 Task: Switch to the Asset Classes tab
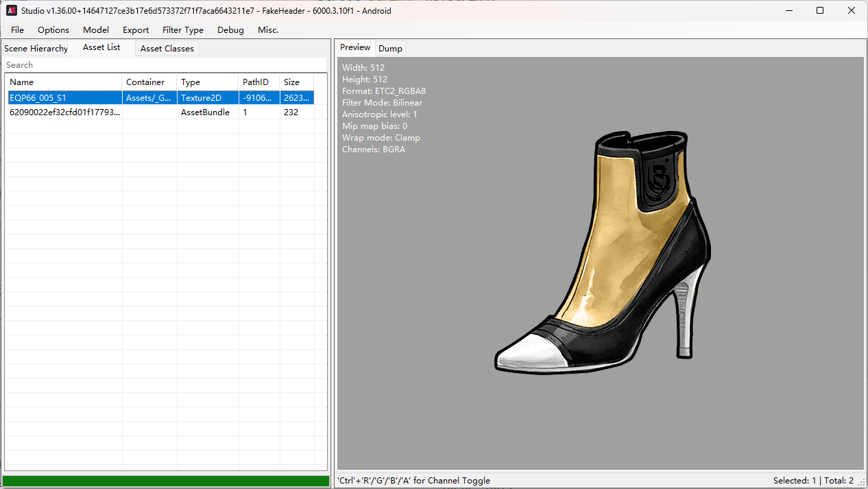pyautogui.click(x=167, y=49)
